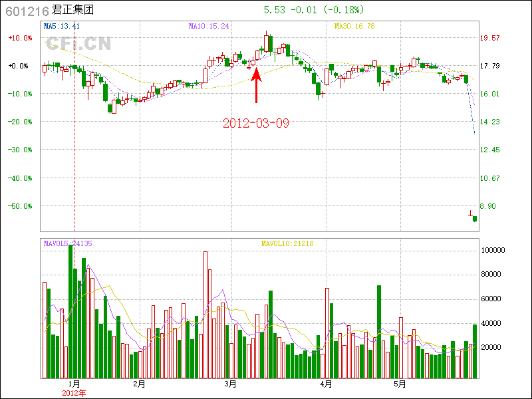Screen dimensions: 532x399
Task: Click the stock code 601216
Action: 27,11
